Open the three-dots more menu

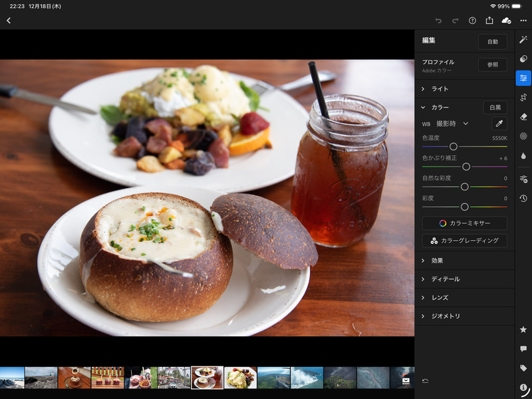point(523,21)
